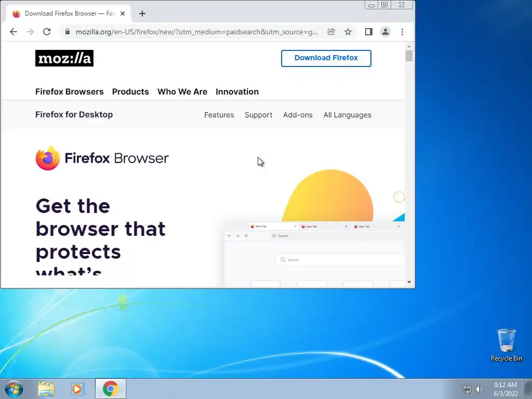The height and width of the screenshot is (399, 532).
Task: Click the Chrome taskbar icon
Action: 111,389
